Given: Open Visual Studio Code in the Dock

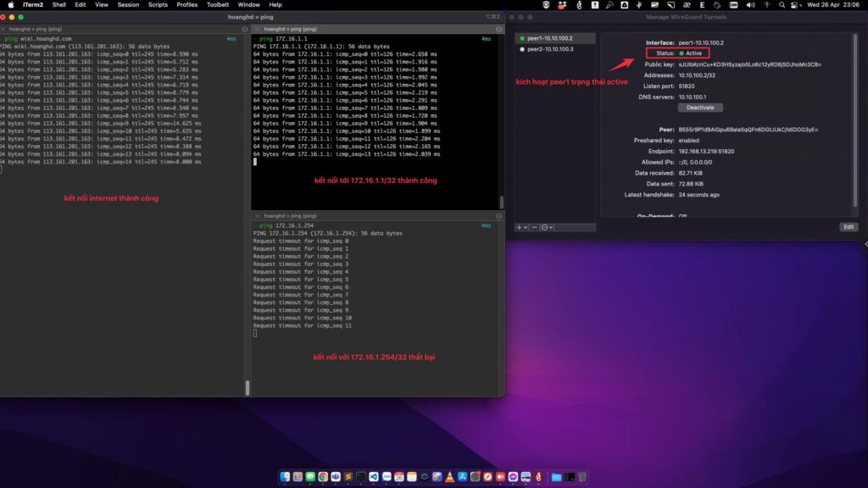Looking at the screenshot, I should 374,477.
